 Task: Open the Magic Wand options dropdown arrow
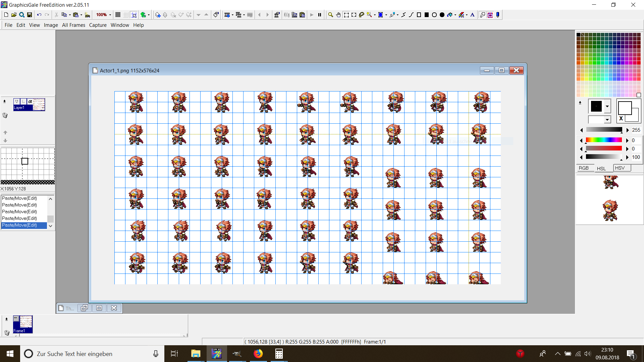tap(375, 15)
